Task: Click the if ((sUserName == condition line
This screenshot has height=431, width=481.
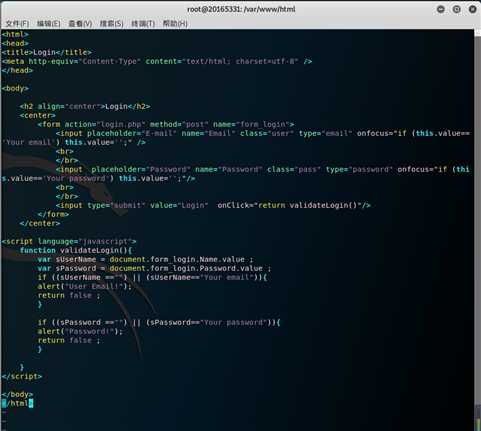Action: [x=152, y=277]
